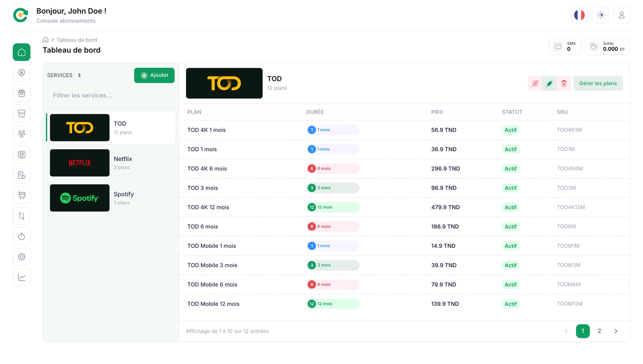Open the SMS counter widget
This screenshot has width=643, height=364.
(x=564, y=46)
